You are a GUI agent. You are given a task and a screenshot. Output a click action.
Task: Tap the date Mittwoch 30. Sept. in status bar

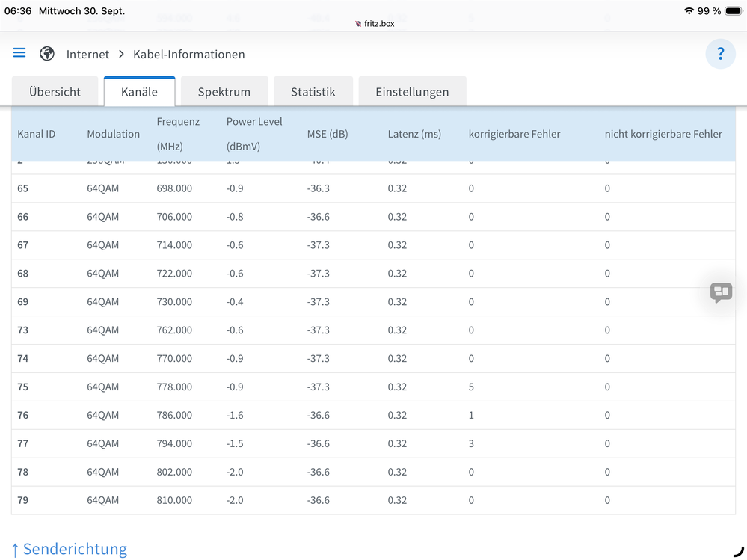(82, 11)
